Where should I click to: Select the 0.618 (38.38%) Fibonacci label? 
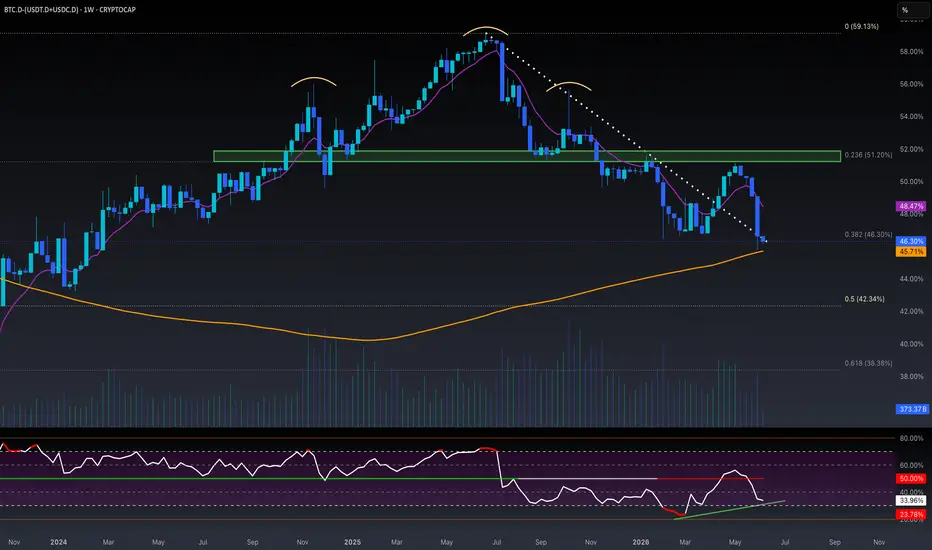(x=868, y=363)
